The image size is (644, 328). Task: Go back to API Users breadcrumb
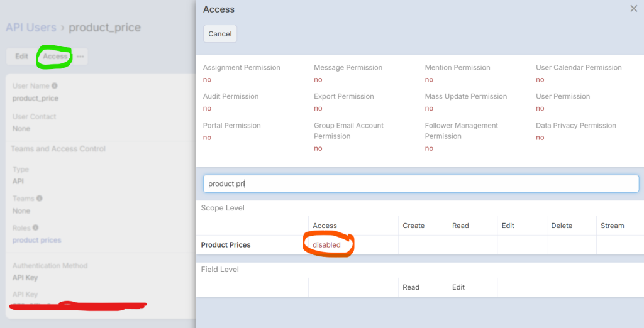pos(31,28)
